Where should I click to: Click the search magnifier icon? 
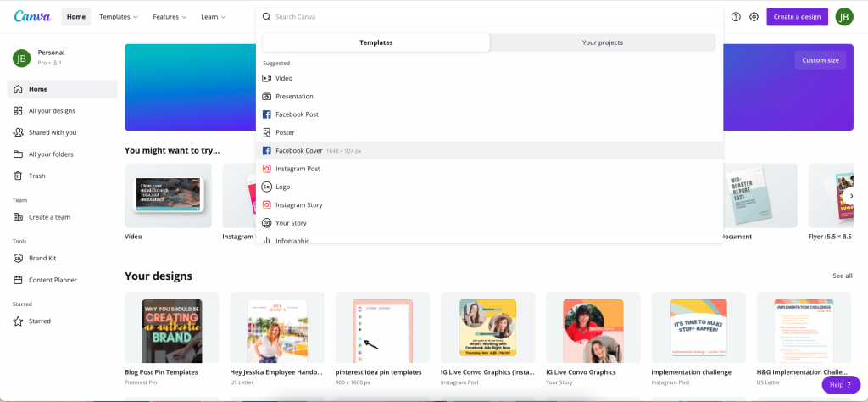point(267,17)
